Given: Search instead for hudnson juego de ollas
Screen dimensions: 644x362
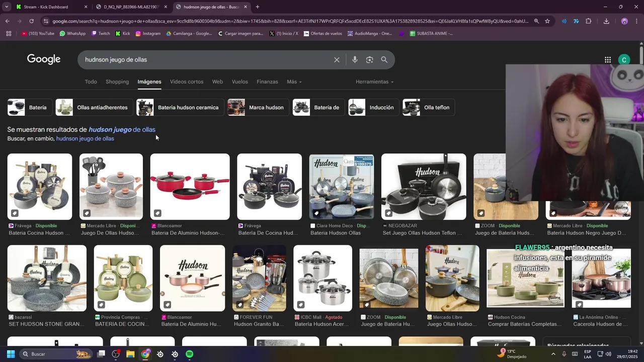Looking at the screenshot, I should [x=85, y=139].
